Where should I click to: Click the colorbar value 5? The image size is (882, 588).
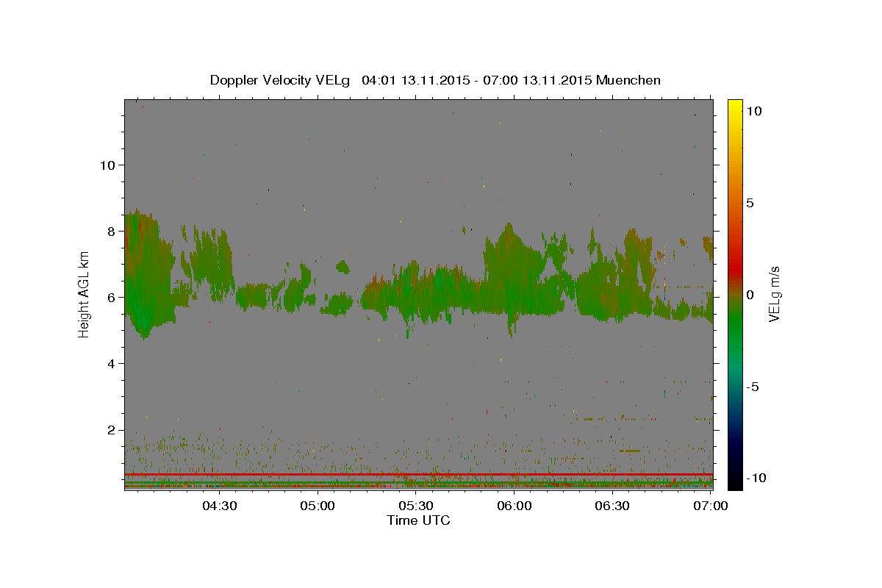750,202
